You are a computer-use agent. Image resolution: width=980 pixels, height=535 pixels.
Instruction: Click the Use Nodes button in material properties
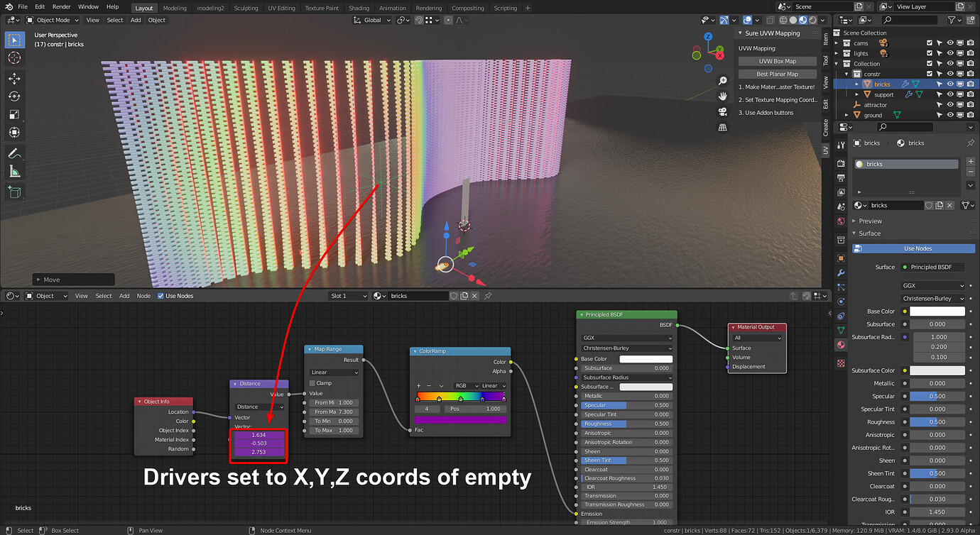pos(914,248)
